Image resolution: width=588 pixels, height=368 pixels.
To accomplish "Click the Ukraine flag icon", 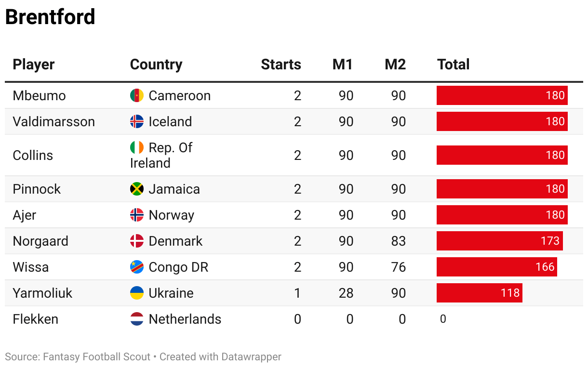I will pos(137,293).
